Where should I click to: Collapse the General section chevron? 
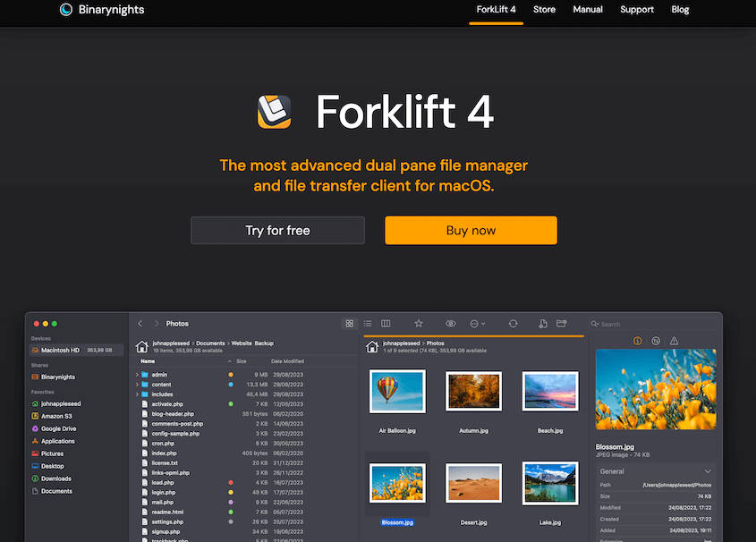(708, 471)
